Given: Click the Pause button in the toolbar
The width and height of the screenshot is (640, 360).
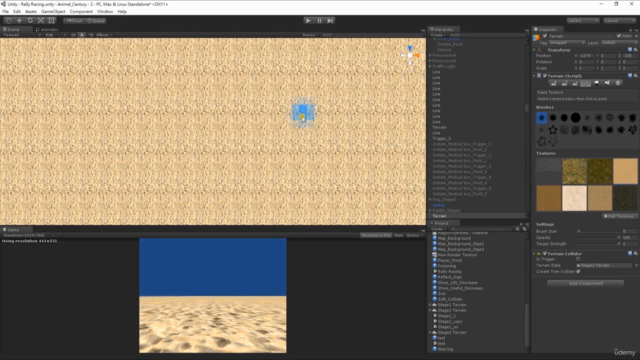Looking at the screenshot, I should click(x=319, y=20).
